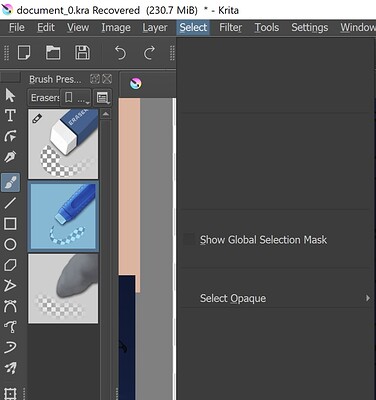Open the File menu
The width and height of the screenshot is (376, 400).
[x=16, y=27]
